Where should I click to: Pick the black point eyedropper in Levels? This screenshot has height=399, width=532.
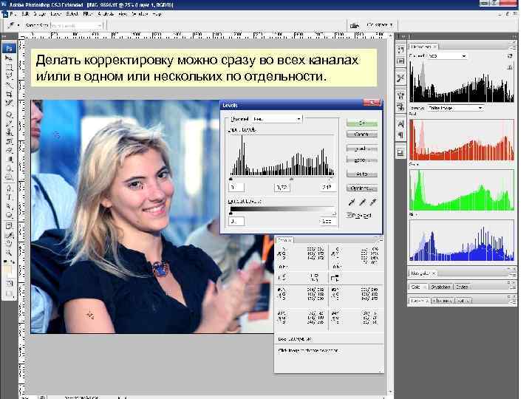(x=352, y=202)
